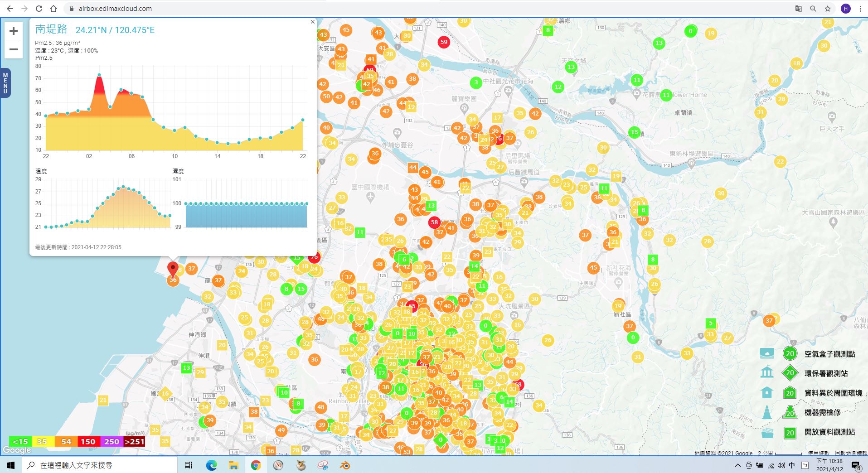
Task: Show hidden system tray icons
Action: (x=738, y=465)
